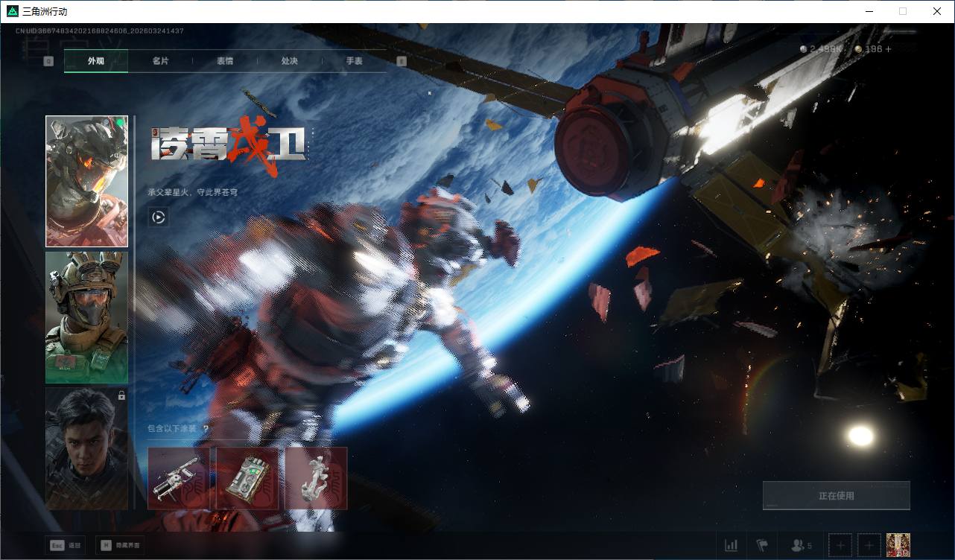The image size is (955, 560).
Task: Click the 正在使用 button
Action: pyautogui.click(x=837, y=495)
